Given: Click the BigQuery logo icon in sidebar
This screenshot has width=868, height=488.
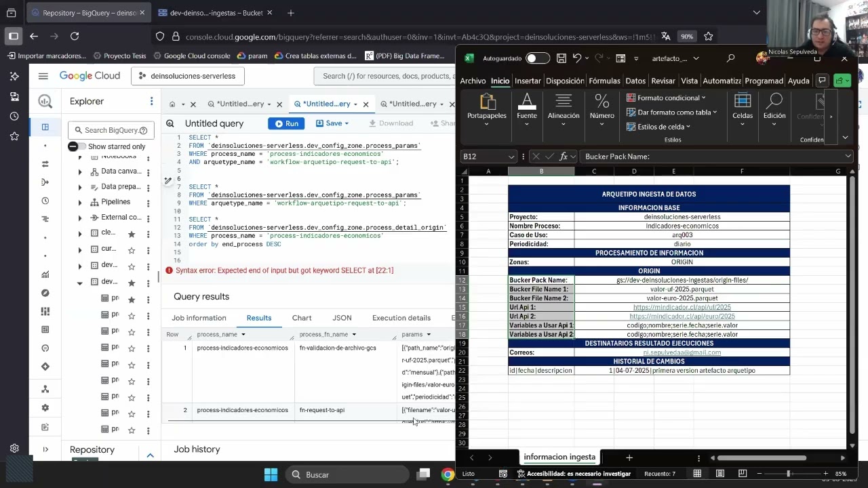Looking at the screenshot, I should 45,102.
